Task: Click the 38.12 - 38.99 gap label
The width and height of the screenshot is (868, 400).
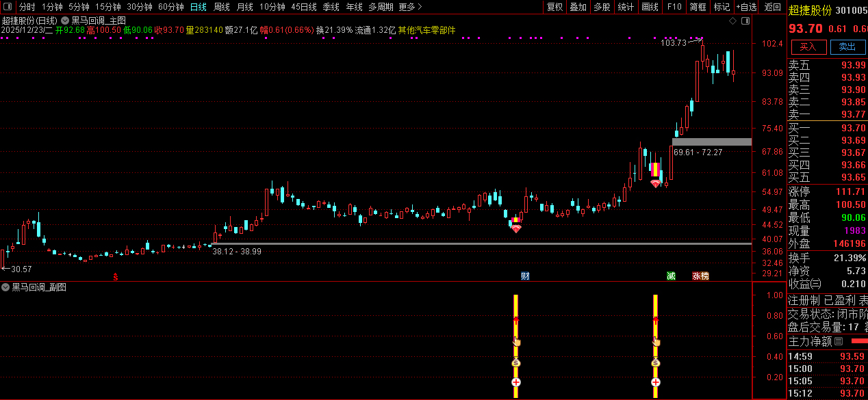Action: 237,252
